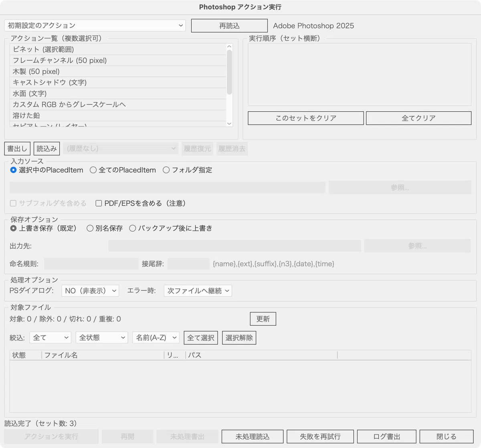The width and height of the screenshot is (481, 448).
Task: Click 未処理読込 button
Action: coord(253,436)
